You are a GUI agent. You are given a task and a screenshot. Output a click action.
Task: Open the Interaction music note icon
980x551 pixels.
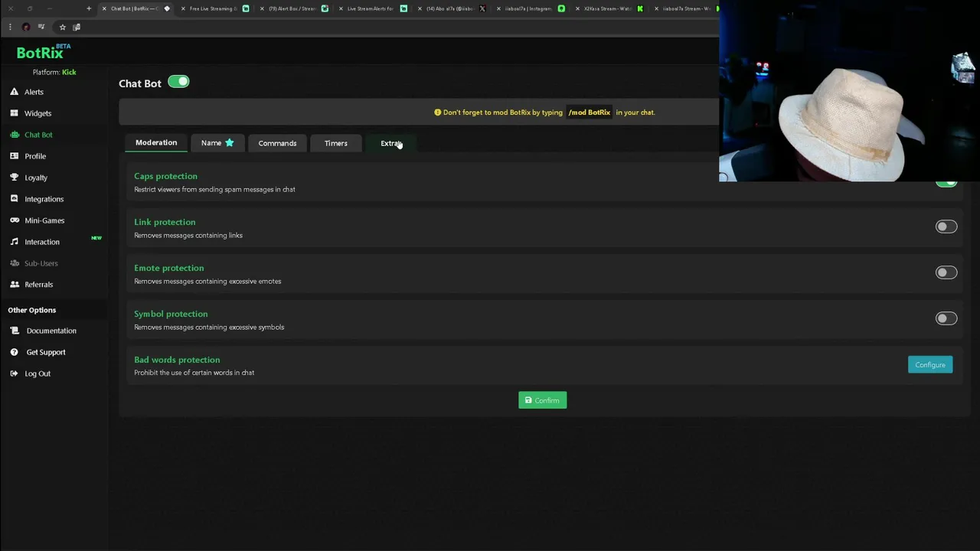tap(14, 242)
